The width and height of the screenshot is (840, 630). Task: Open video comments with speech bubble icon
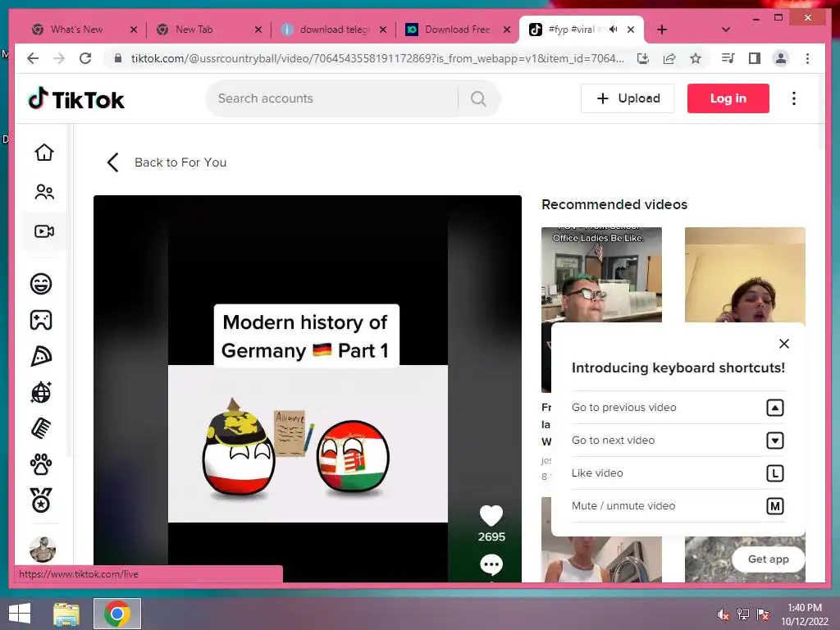click(491, 564)
